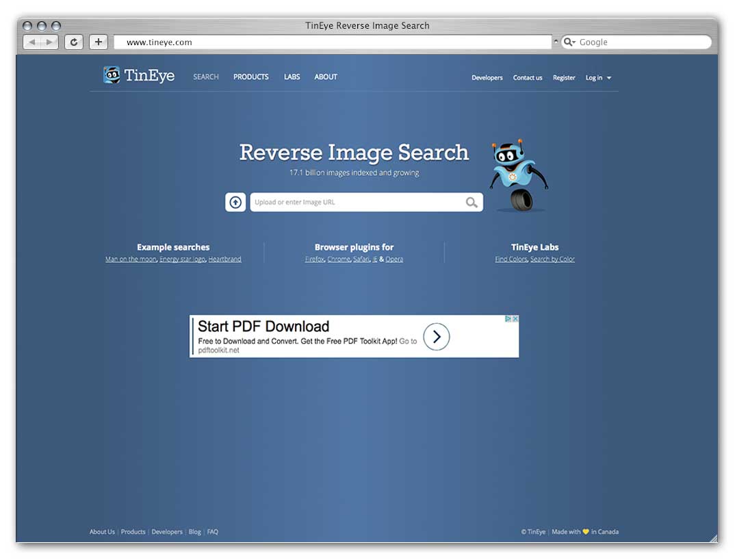This screenshot has width=735, height=560.
Task: Open the Google search engine dropdown
Action: pos(569,42)
